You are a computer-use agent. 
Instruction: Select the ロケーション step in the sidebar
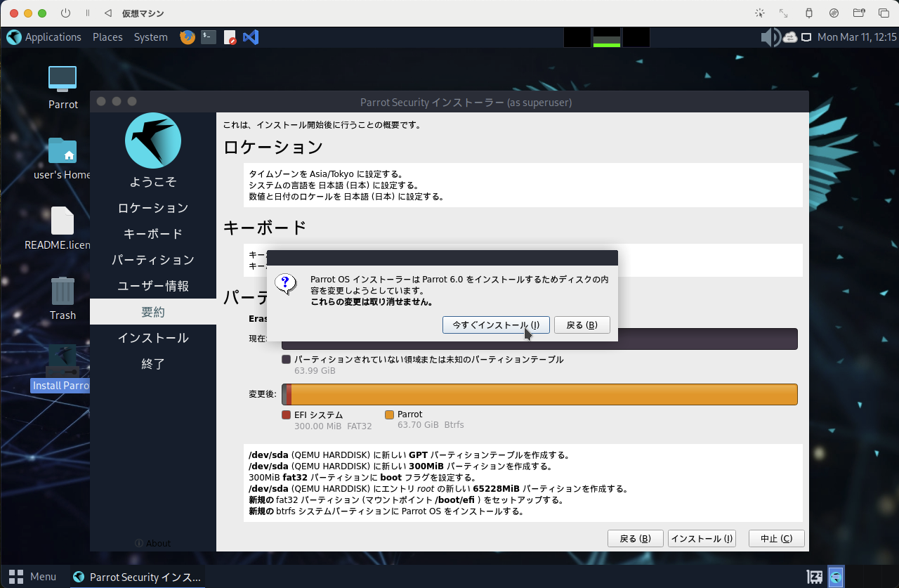(153, 208)
